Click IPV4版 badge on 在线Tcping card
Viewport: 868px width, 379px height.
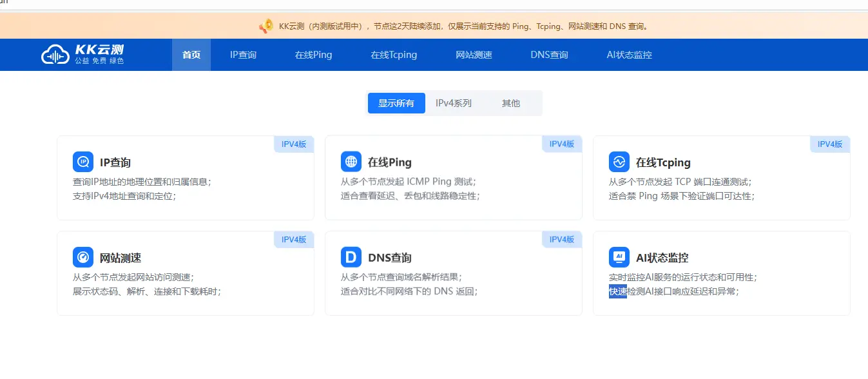tap(830, 144)
